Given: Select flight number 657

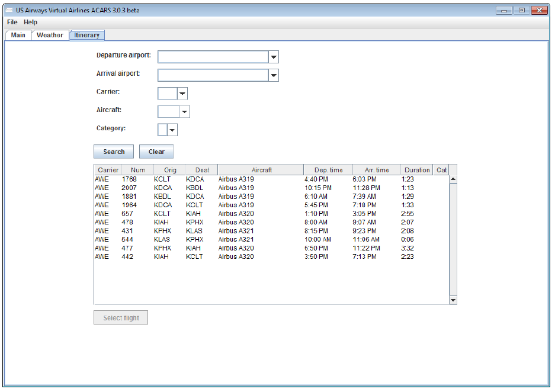Looking at the screenshot, I should [127, 214].
